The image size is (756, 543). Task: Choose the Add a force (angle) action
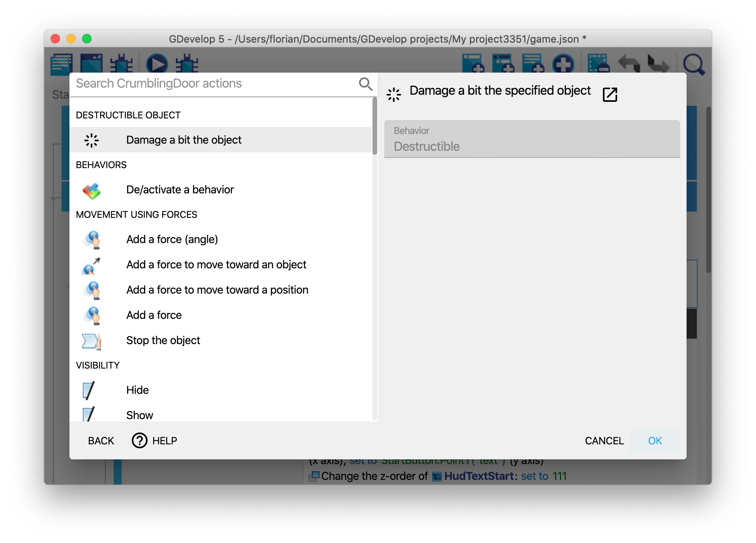coord(172,240)
